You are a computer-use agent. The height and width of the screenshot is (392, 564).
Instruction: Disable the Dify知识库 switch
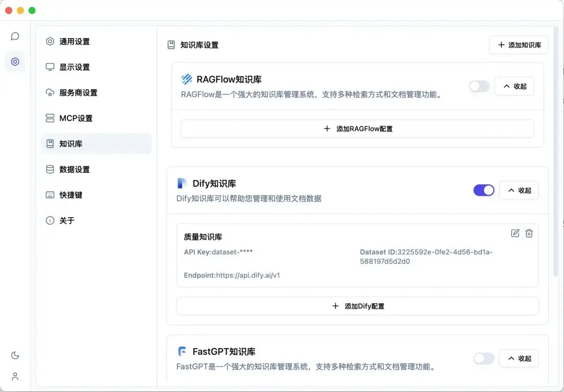click(x=484, y=190)
